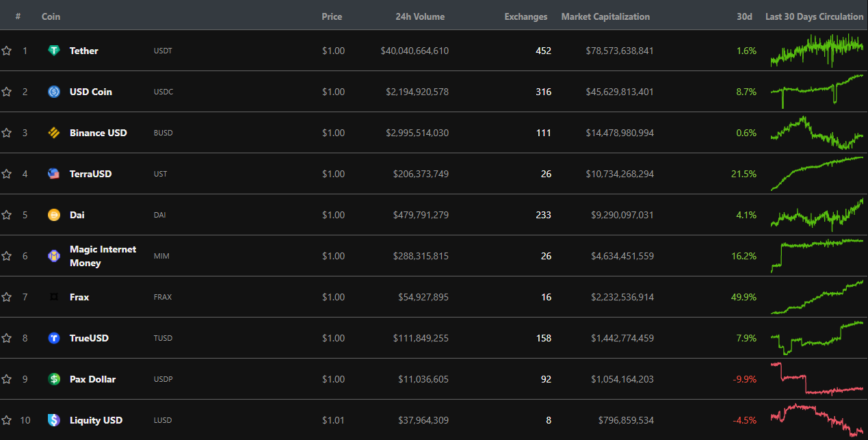Click the TerraUSD logo icon

(54, 174)
